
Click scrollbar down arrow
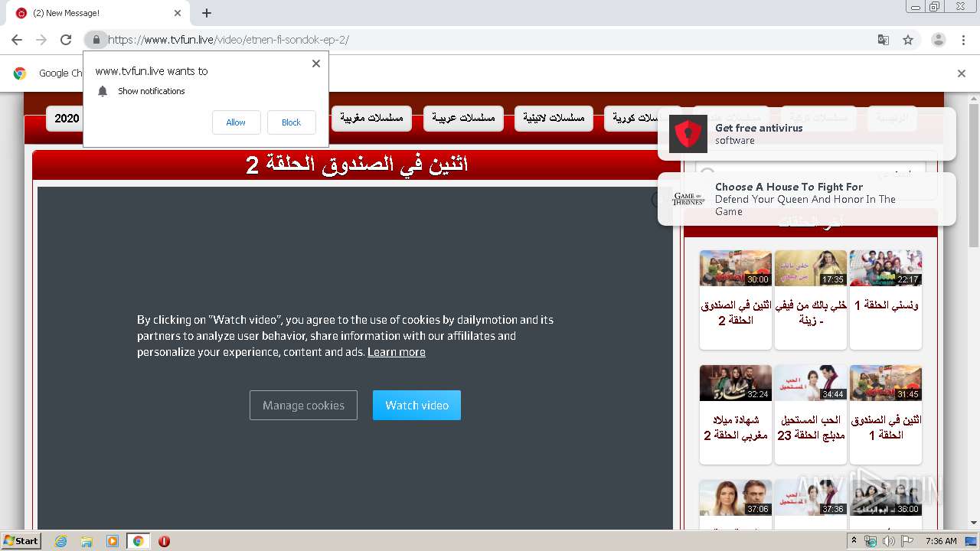pyautogui.click(x=974, y=523)
